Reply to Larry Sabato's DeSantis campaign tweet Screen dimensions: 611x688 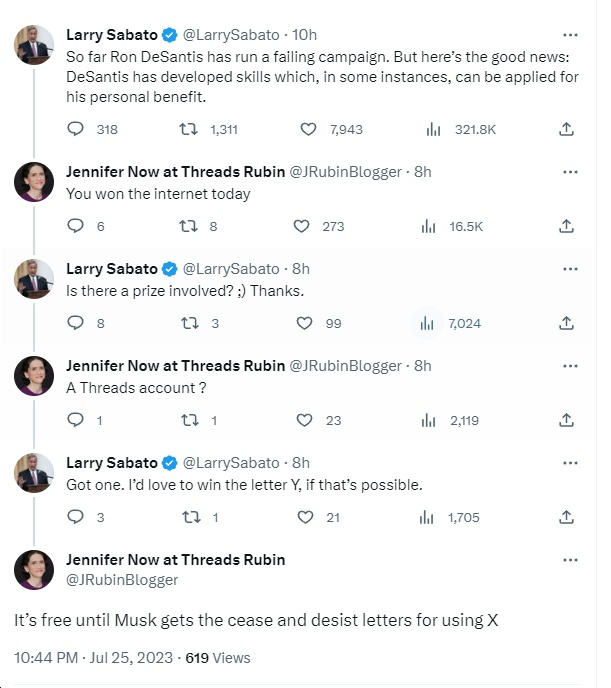76,129
